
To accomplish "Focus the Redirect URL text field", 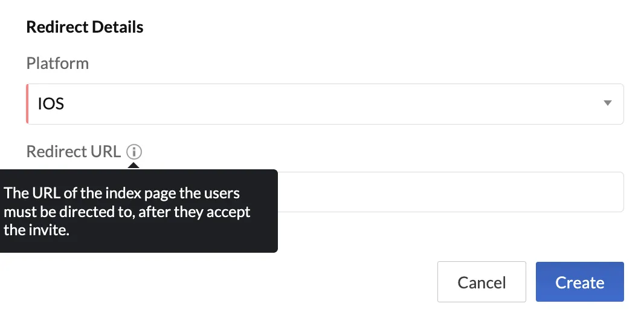I will [x=451, y=192].
